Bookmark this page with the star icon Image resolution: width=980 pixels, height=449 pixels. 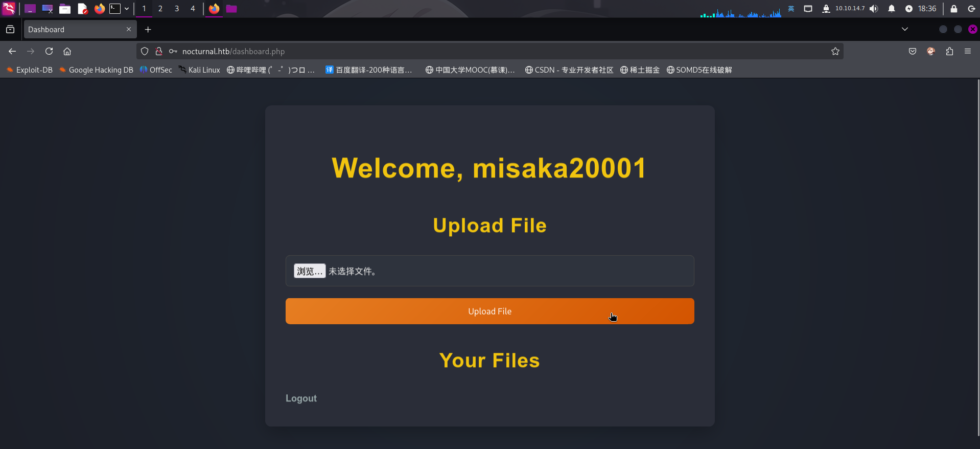[835, 51]
